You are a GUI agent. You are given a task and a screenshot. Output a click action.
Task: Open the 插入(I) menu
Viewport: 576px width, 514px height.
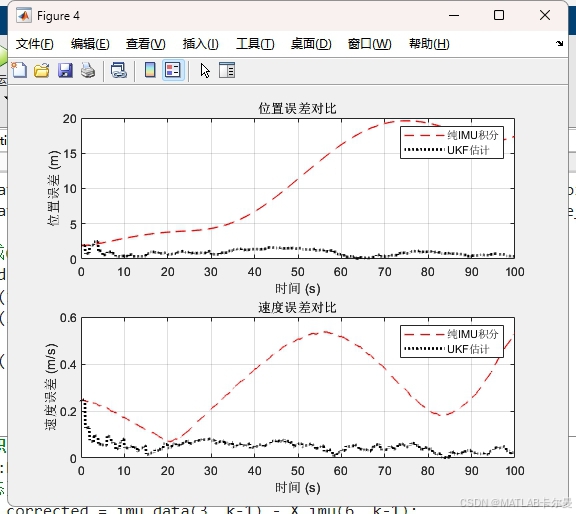201,44
